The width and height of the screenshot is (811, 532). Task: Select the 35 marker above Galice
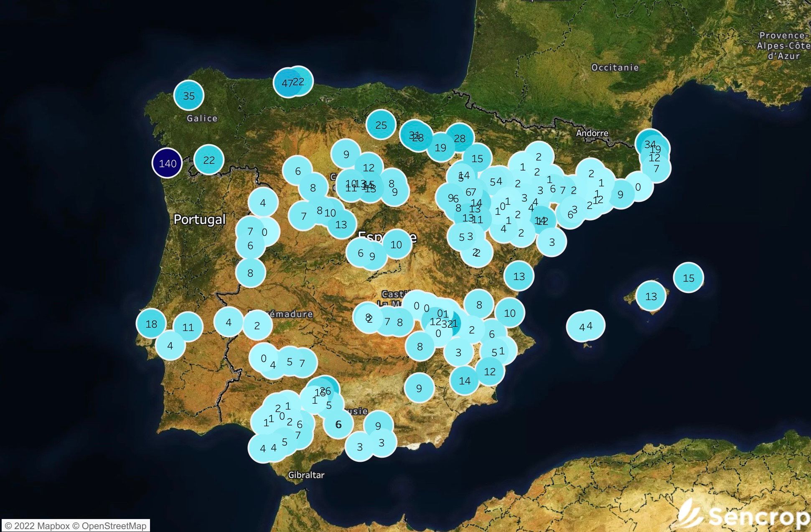click(x=189, y=96)
